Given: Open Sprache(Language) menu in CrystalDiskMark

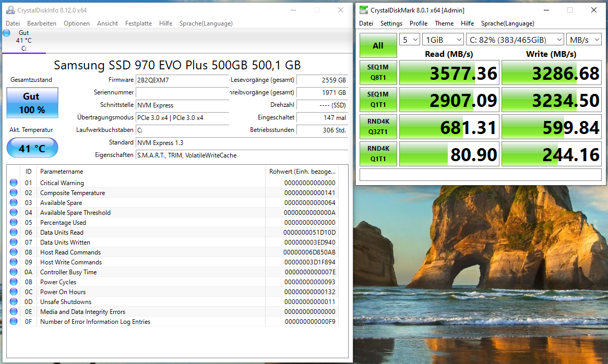Looking at the screenshot, I should tap(508, 23).
